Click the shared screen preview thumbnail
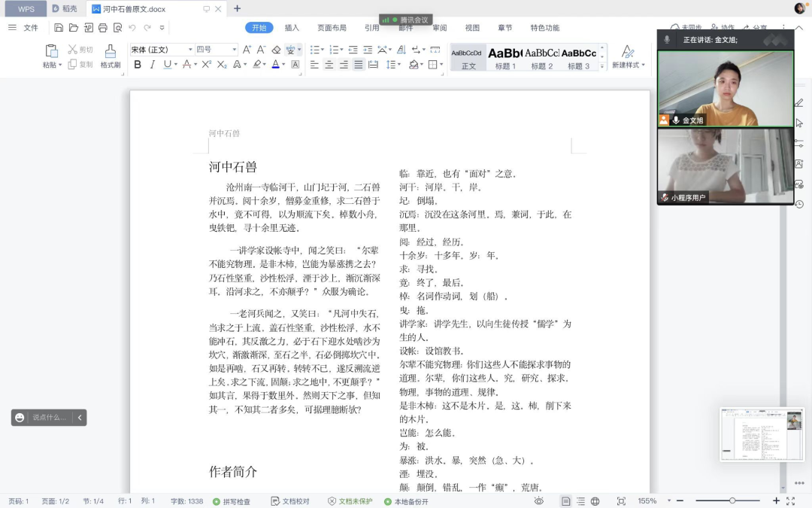The image size is (812, 508). [x=762, y=434]
